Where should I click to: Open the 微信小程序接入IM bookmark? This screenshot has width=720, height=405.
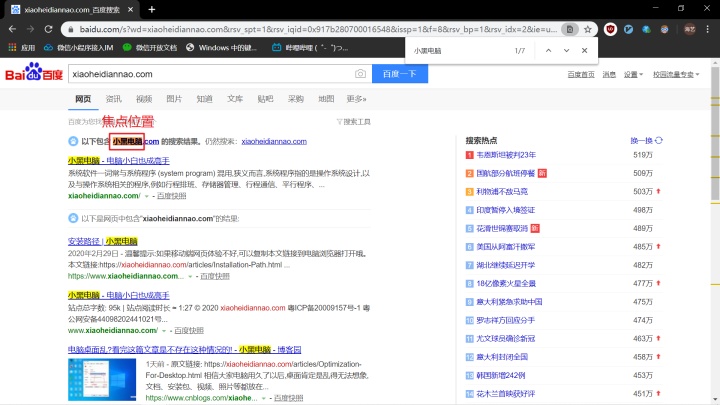click(x=79, y=47)
